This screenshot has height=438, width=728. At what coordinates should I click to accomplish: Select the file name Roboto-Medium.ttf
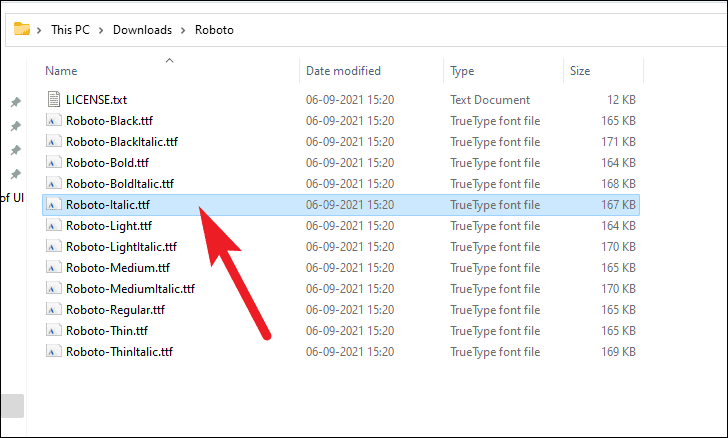(118, 268)
